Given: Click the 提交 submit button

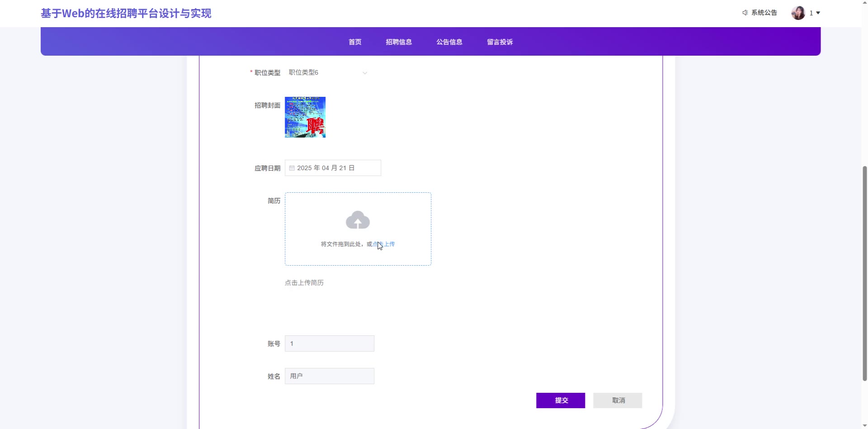Looking at the screenshot, I should [x=561, y=400].
